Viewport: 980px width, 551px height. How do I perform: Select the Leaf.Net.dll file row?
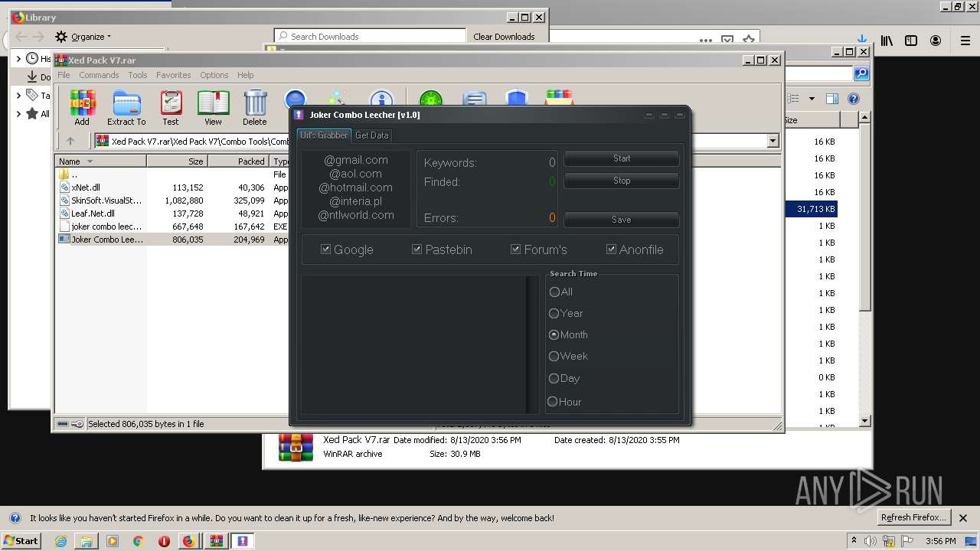click(172, 214)
